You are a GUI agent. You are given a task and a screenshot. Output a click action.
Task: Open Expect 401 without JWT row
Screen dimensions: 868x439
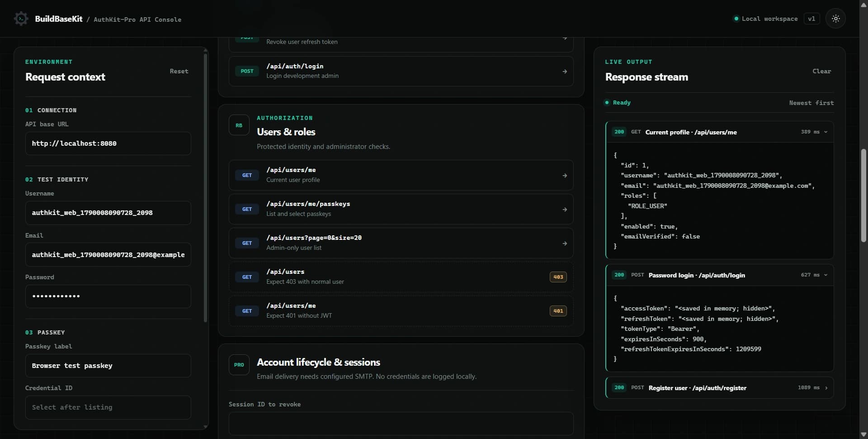(401, 311)
